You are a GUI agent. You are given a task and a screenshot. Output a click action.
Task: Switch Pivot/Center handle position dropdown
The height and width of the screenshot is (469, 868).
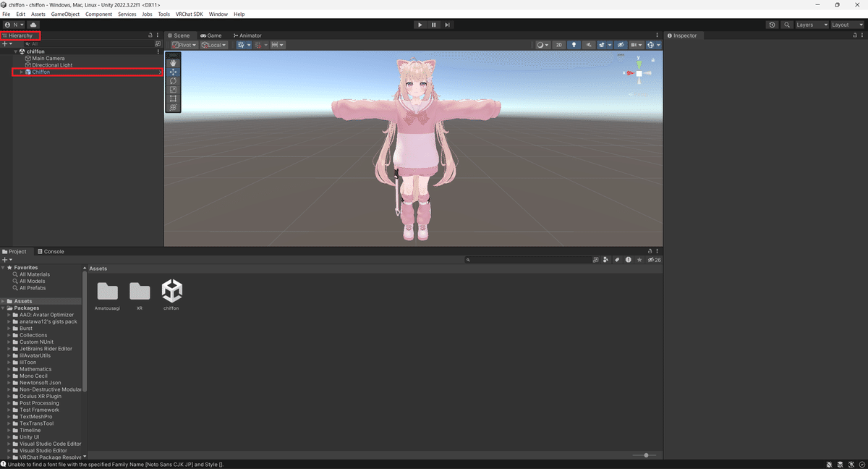click(184, 45)
